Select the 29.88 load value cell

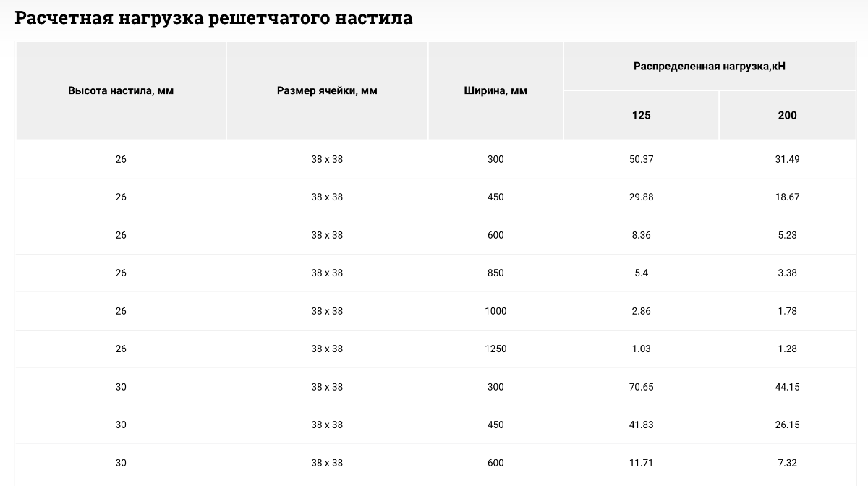tap(641, 197)
